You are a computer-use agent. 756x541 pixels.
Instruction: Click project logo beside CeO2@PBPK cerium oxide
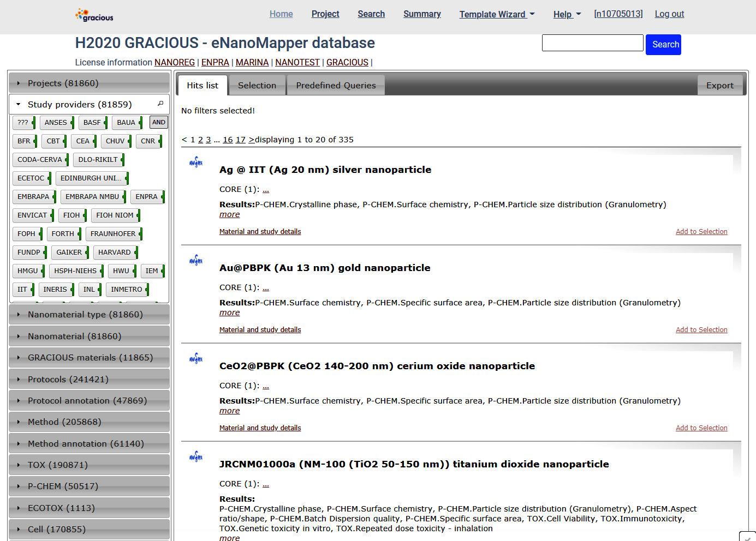pos(196,358)
